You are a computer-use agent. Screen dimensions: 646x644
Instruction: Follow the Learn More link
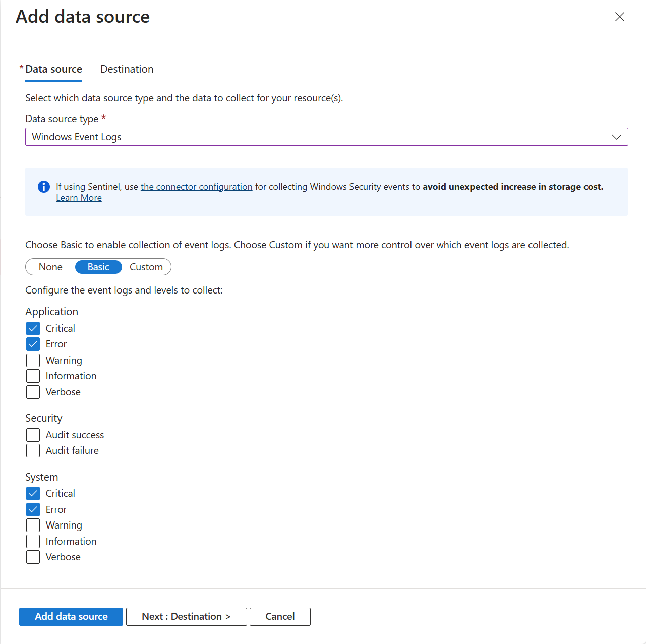coord(79,198)
